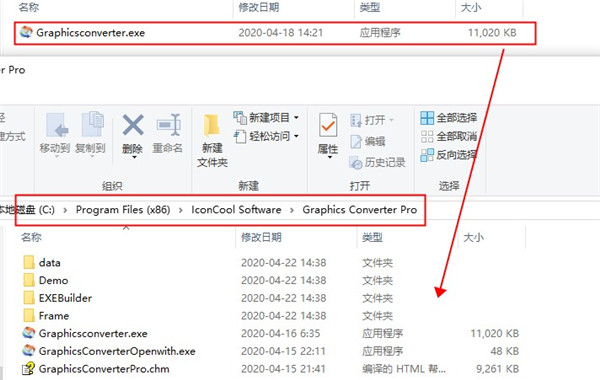Sort lower window by 名称 column header
This screenshot has width=600, height=380.
coord(31,237)
